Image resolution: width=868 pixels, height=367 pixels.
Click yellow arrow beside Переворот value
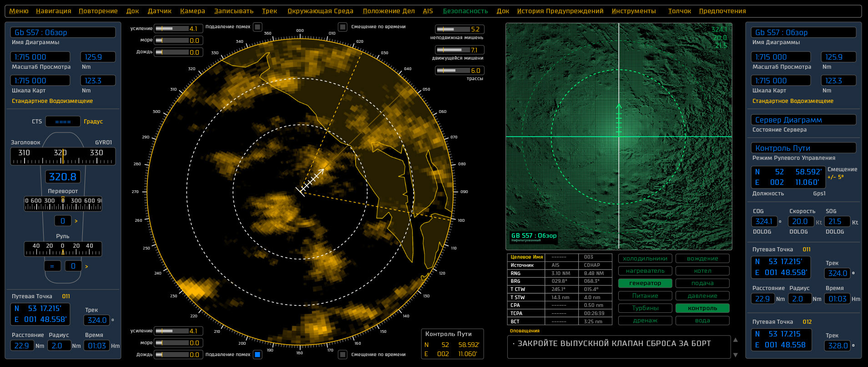coord(76,221)
